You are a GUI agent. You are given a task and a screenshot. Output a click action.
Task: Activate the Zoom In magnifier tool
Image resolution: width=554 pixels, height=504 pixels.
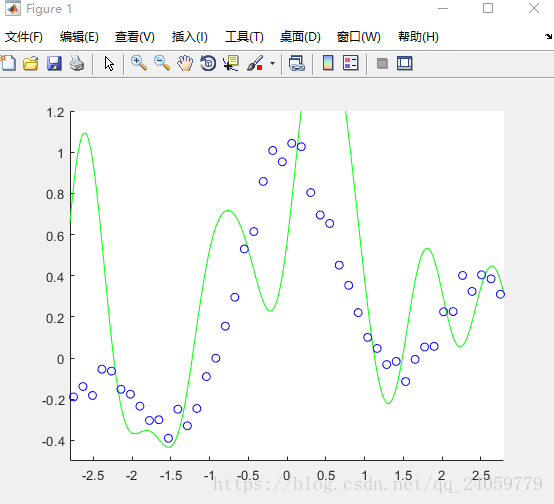tap(139, 64)
